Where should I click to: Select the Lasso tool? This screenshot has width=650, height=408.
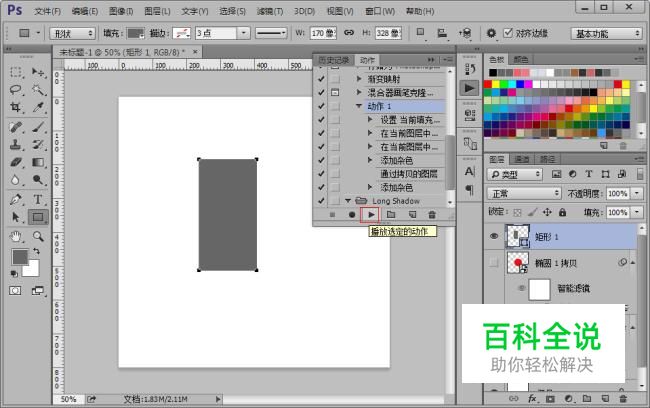16,90
